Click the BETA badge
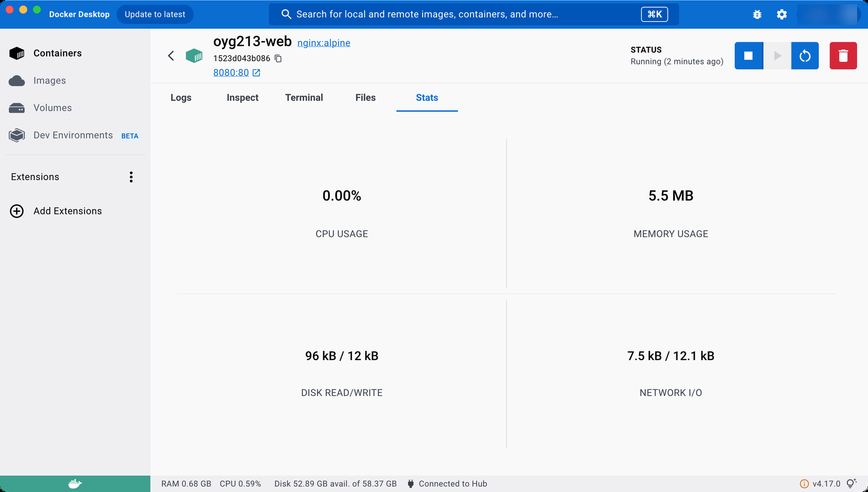The image size is (868, 492). point(130,136)
